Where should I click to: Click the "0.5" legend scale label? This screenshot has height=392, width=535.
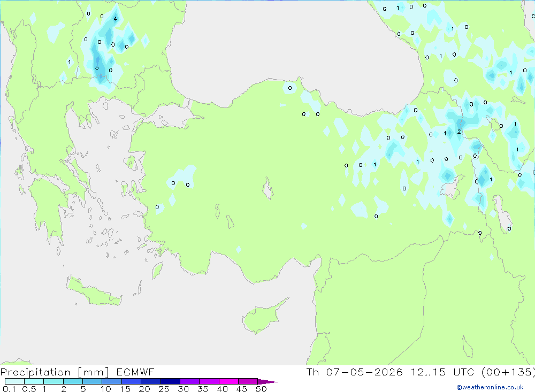pos(29,389)
